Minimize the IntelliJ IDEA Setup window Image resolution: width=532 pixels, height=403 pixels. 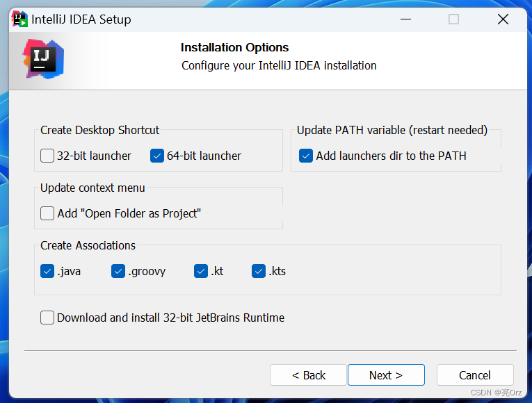[405, 19]
